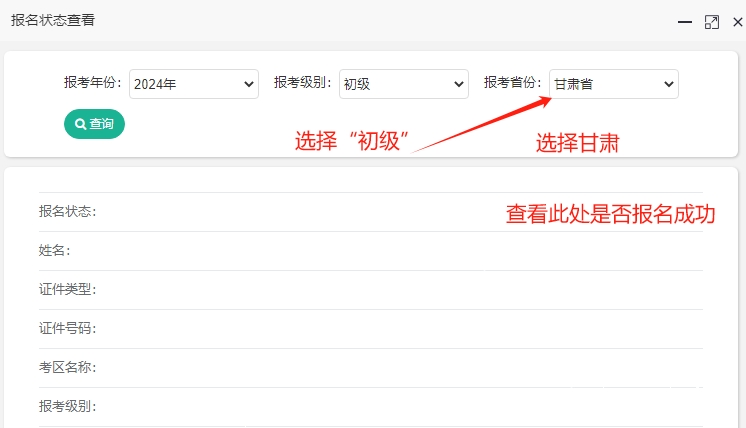Click the 报考级别 row in the results list
746x428 pixels.
tap(67, 407)
